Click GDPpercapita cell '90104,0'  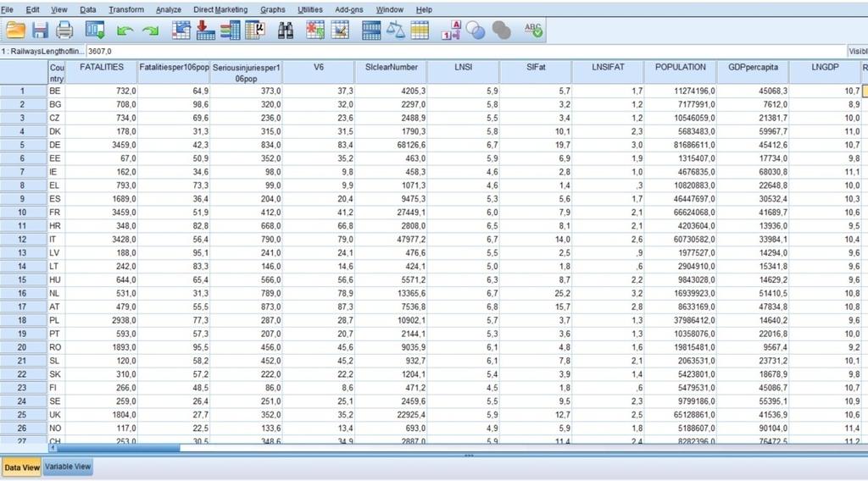tap(753, 428)
